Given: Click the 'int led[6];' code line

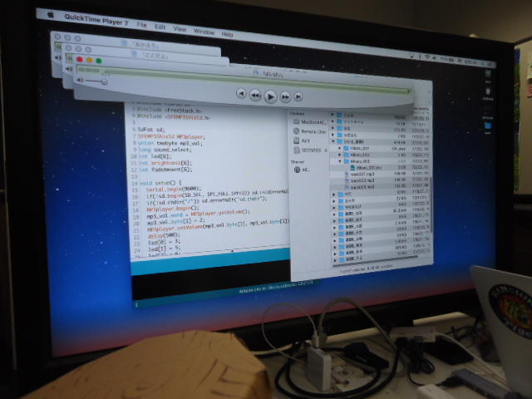Looking at the screenshot, I should (155, 156).
